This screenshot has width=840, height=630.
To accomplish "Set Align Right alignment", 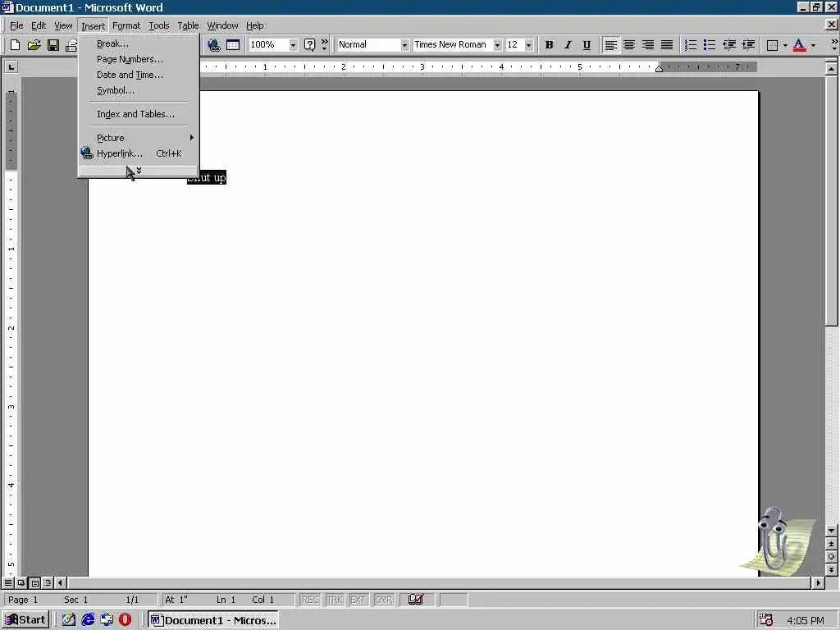I will point(648,45).
